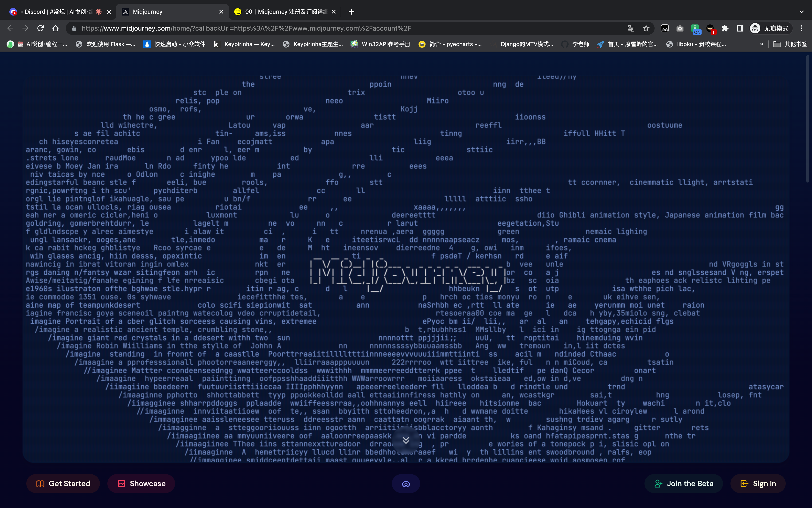Open the browser home page
Viewport: 812px width, 508px height.
56,28
